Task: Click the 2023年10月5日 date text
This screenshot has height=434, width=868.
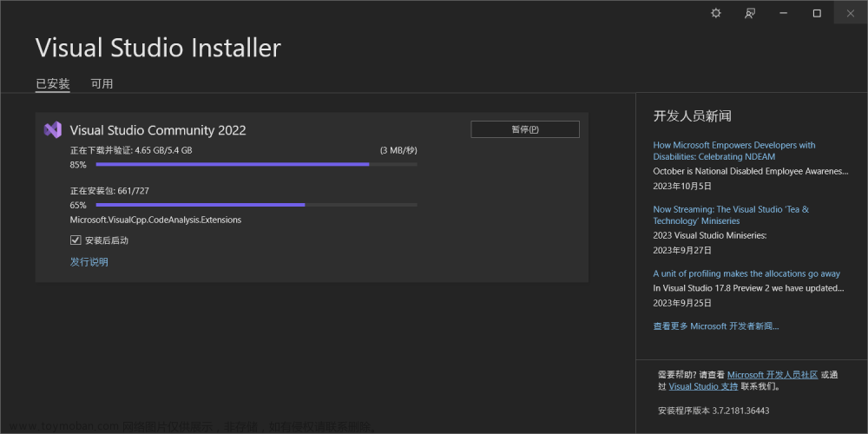Action: (x=682, y=186)
